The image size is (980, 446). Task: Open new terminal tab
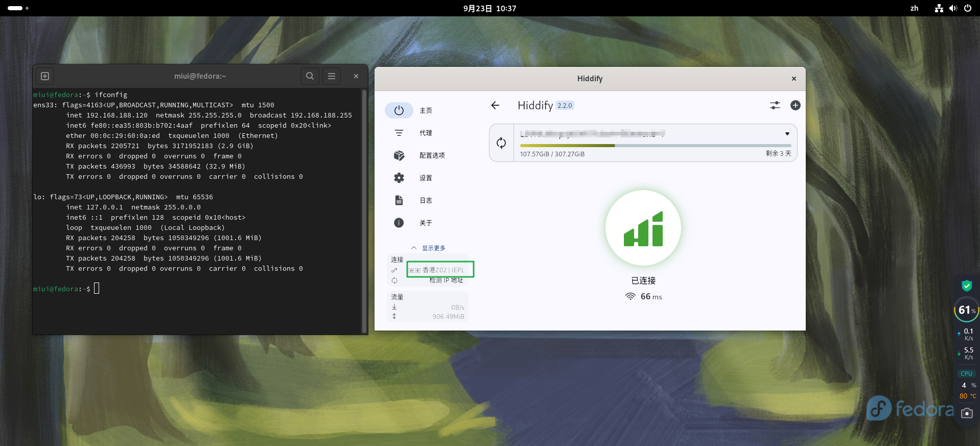[x=45, y=76]
